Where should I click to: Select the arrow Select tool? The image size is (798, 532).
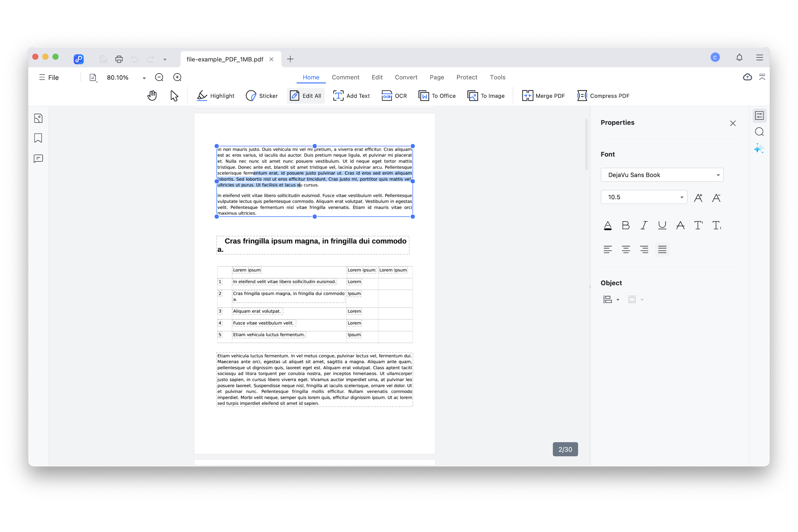(x=174, y=96)
